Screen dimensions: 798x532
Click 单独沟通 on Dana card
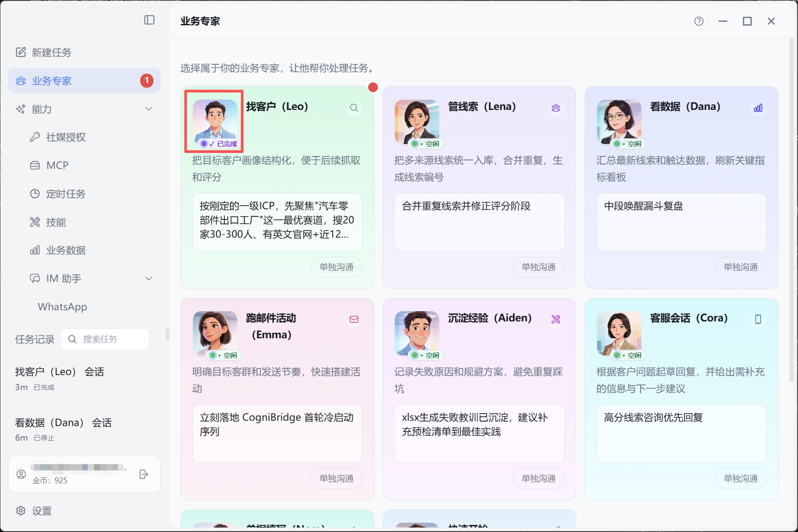(741, 267)
